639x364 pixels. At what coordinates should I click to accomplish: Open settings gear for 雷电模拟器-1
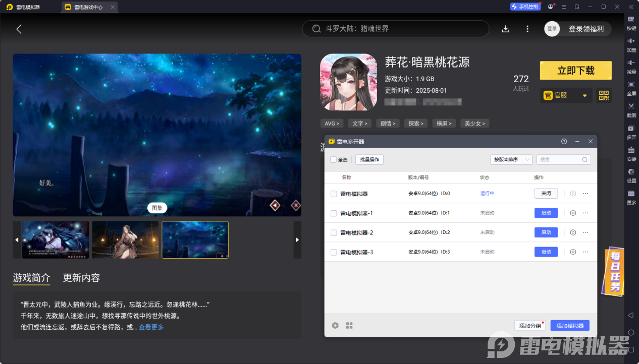pos(573,213)
